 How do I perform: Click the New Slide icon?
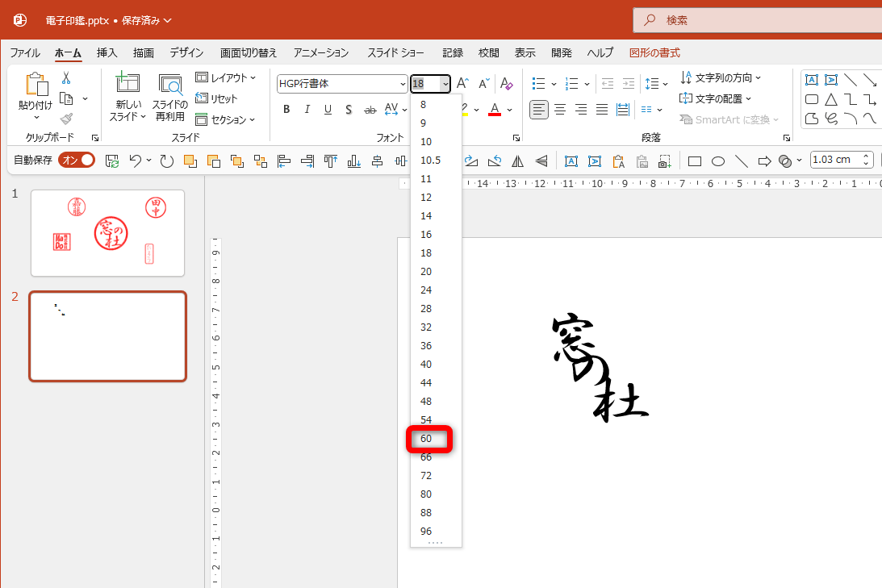127,82
